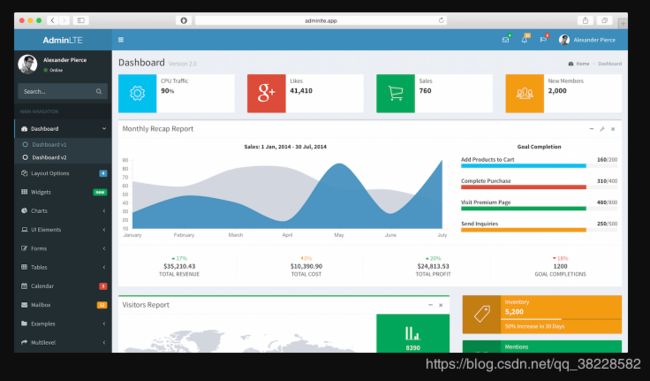Click the Complete Purchase progress bar
Image resolution: width=650 pixels, height=381 pixels.
coord(539,187)
